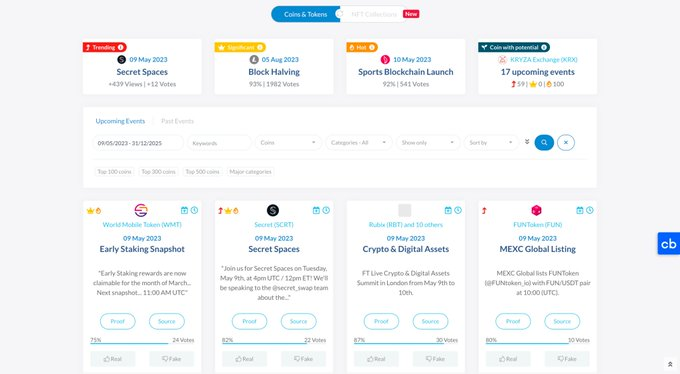Screen dimensions: 680x374
Task: Click Proof button on Early Staking Snapshot
Action: click(x=118, y=322)
